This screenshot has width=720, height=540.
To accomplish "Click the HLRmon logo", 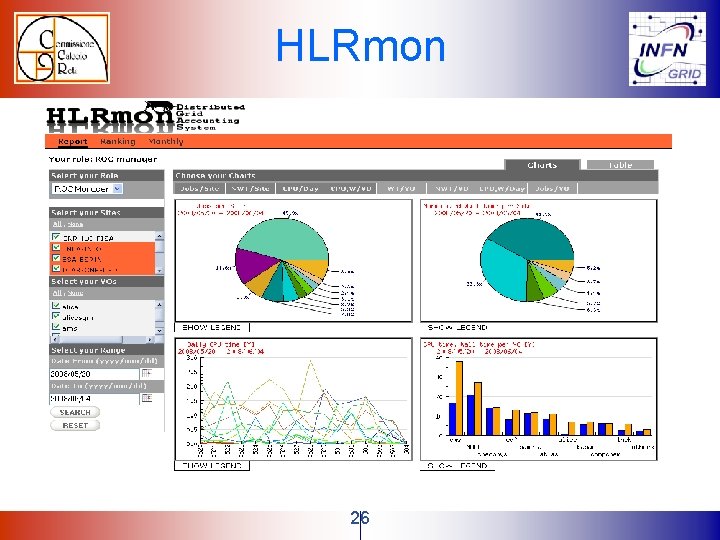I will click(145, 117).
